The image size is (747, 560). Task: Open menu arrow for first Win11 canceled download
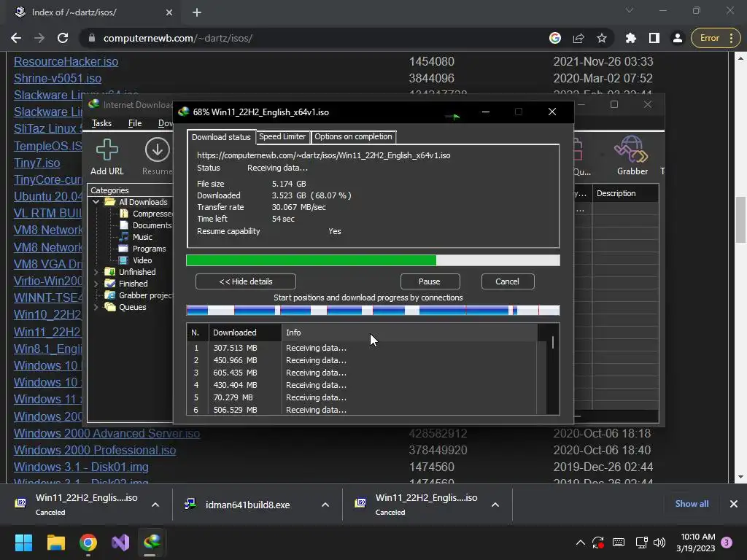point(155,505)
